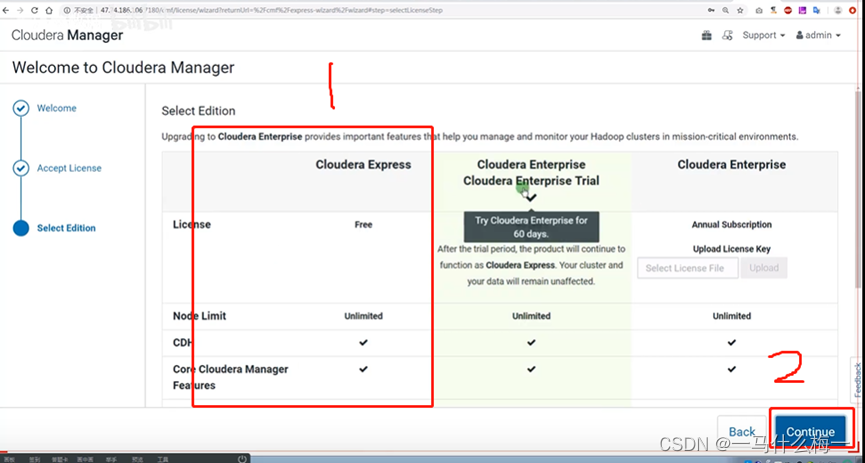865x463 pixels.
Task: Click 'Try Cloudera Enterprise for 60 days' tooltip
Action: 531,227
